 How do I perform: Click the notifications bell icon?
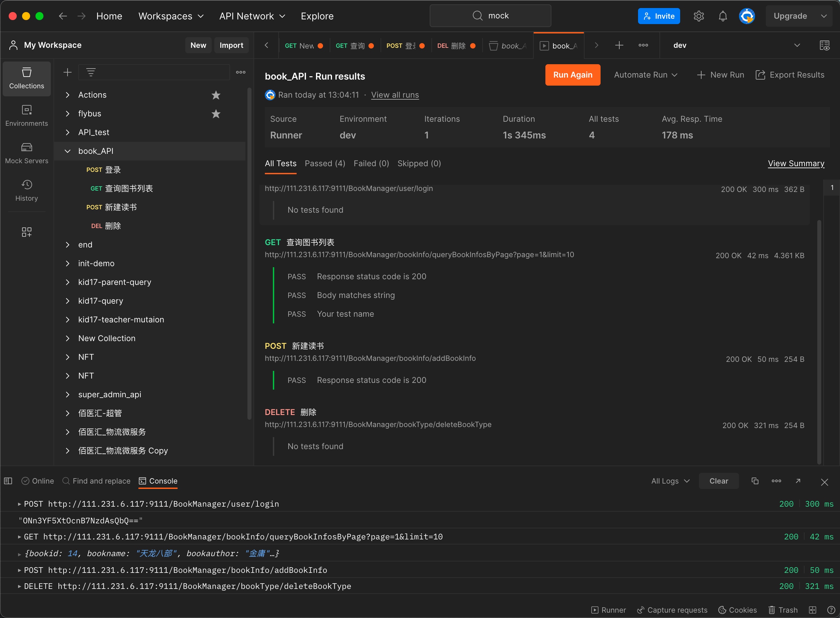click(723, 16)
